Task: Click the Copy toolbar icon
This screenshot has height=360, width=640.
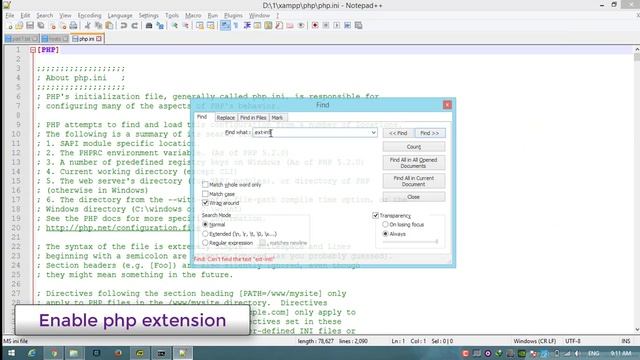Action: coord(98,26)
